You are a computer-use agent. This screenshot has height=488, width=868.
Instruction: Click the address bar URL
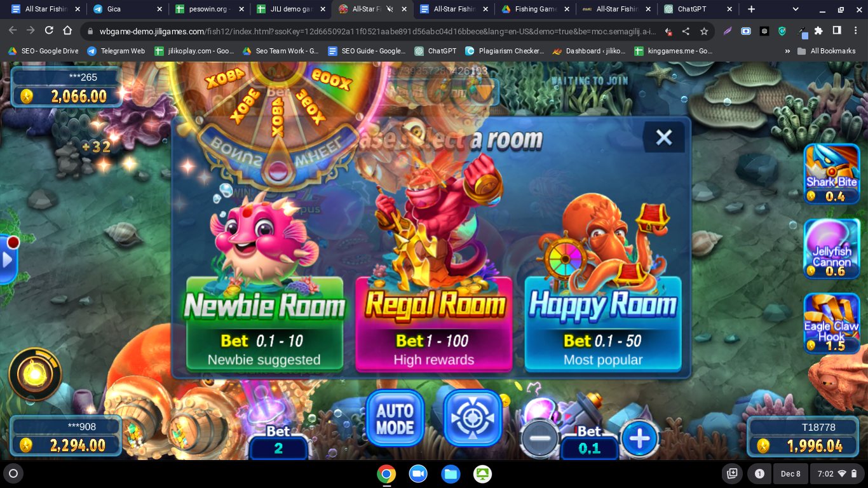point(377,32)
